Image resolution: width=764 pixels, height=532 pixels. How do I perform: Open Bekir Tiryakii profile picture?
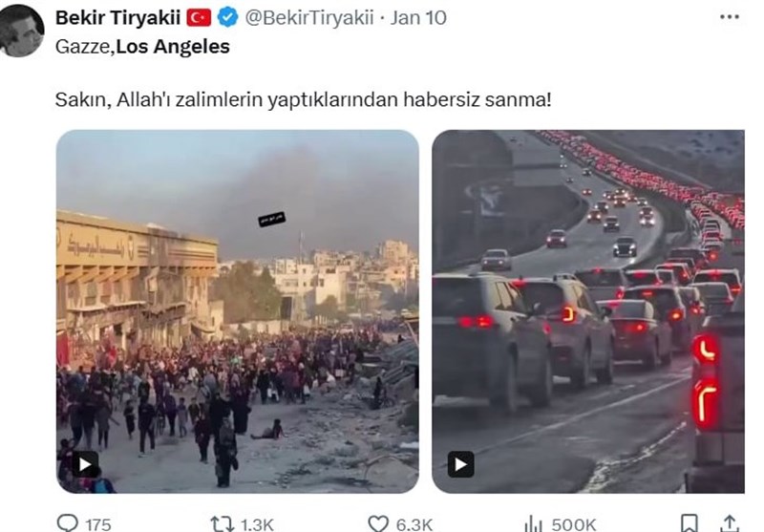[x=21, y=31]
